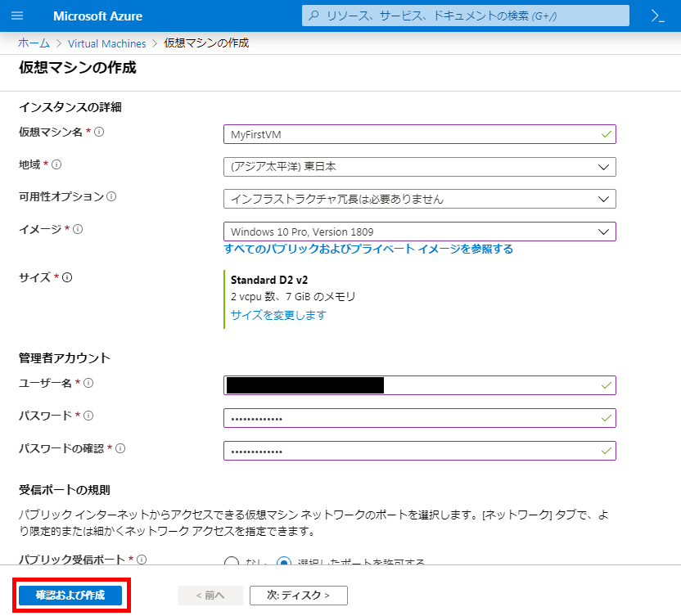
Task: Click the 仮想マシンの作成 page title
Action: point(77,67)
